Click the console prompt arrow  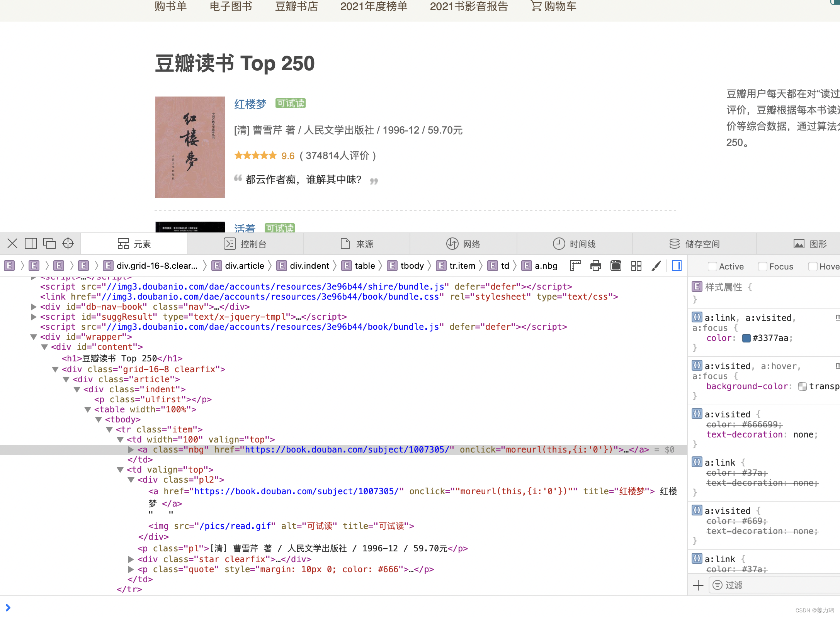click(x=8, y=608)
